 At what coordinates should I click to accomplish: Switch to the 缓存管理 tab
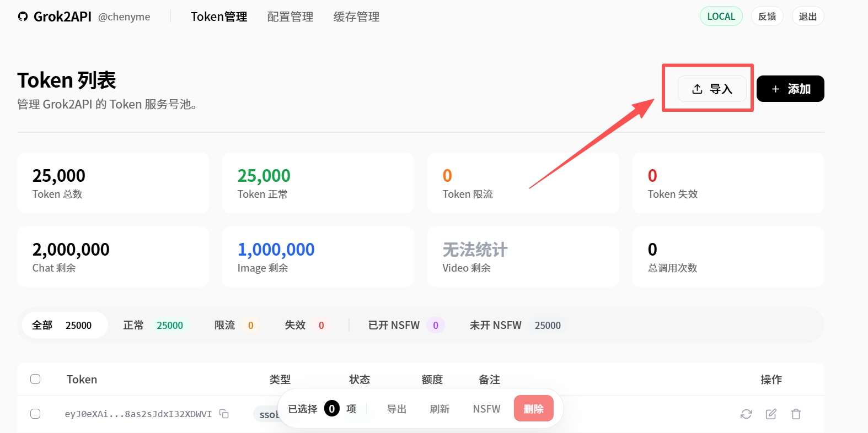356,17
